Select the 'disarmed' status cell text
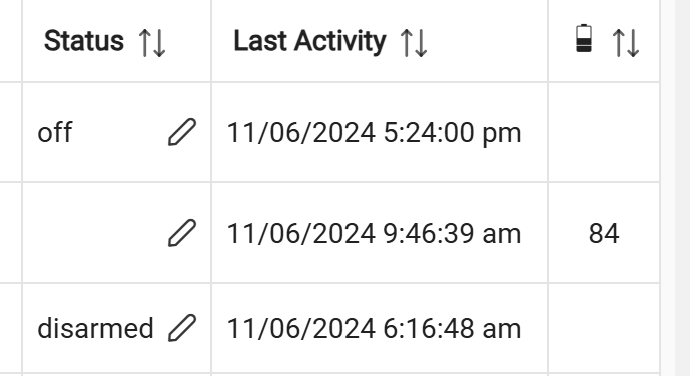The width and height of the screenshot is (690, 376). coord(95,328)
